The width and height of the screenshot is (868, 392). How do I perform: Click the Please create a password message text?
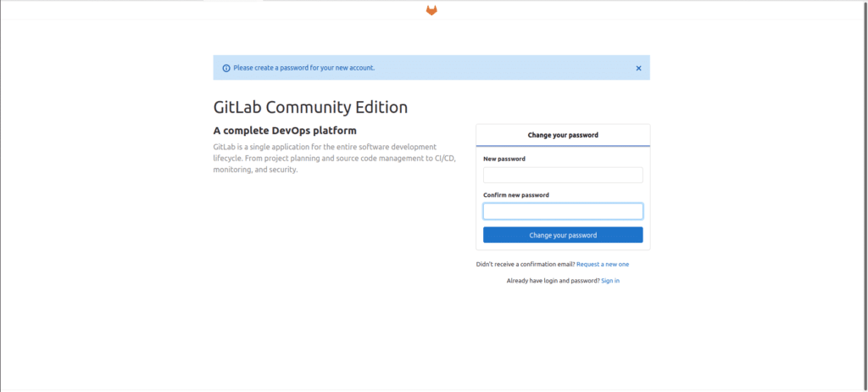tap(304, 68)
